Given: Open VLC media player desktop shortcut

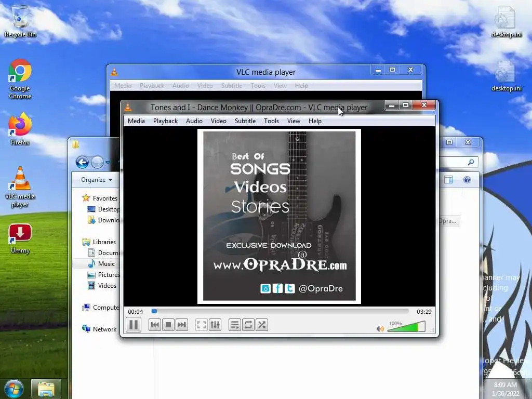Looking at the screenshot, I should (x=20, y=187).
